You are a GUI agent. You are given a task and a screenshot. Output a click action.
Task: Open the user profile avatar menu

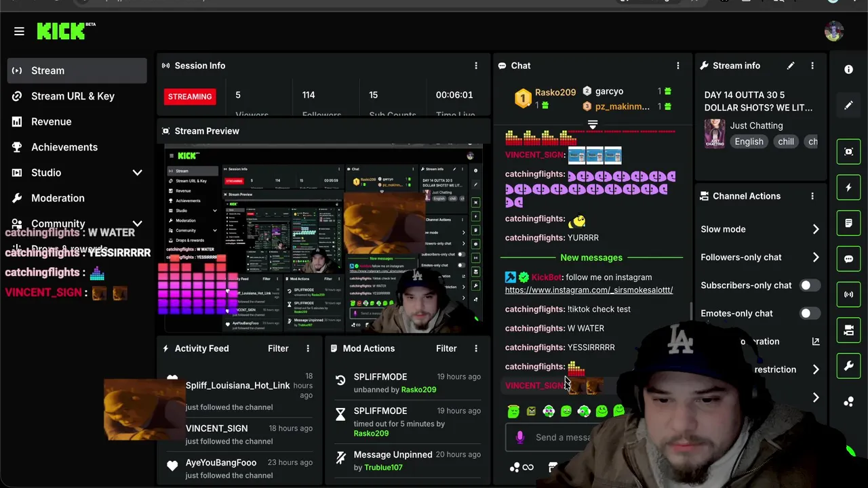833,31
